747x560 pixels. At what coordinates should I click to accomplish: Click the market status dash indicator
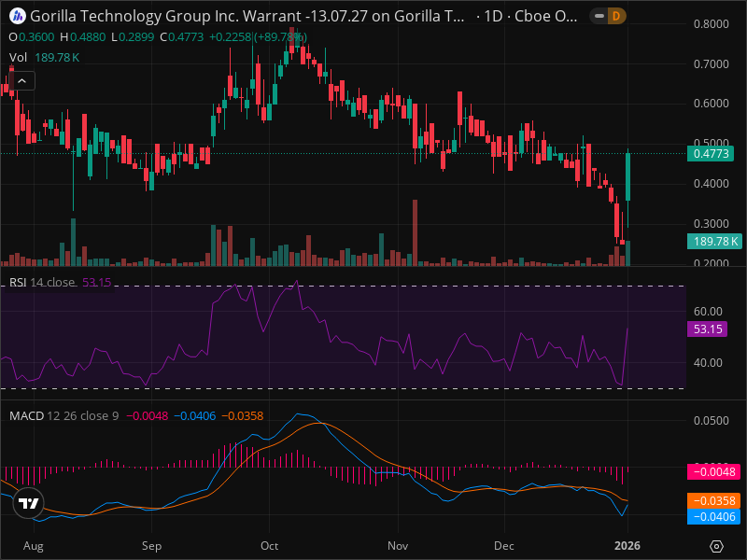tap(599, 16)
